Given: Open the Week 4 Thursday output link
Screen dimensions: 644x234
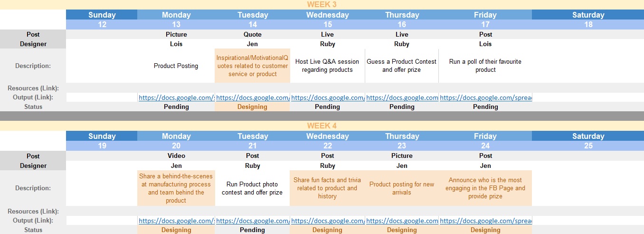Looking at the screenshot, I should (402, 221).
